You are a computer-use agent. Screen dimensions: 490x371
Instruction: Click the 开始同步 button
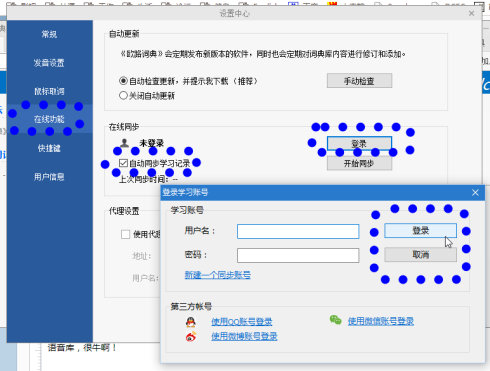(x=359, y=163)
